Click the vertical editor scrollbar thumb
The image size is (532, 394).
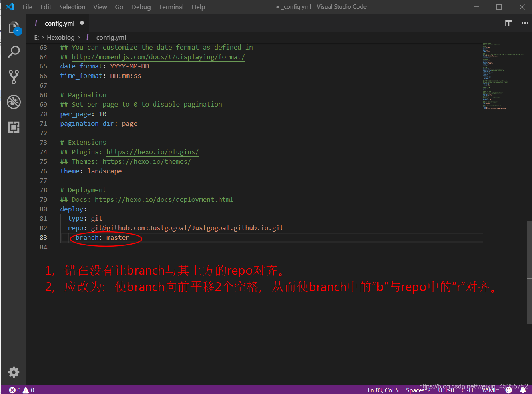coord(529,272)
